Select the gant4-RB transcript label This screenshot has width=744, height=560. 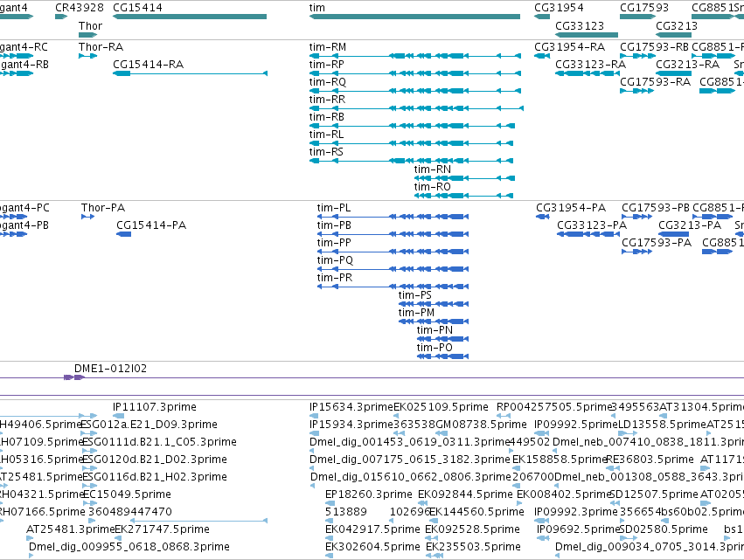24,65
